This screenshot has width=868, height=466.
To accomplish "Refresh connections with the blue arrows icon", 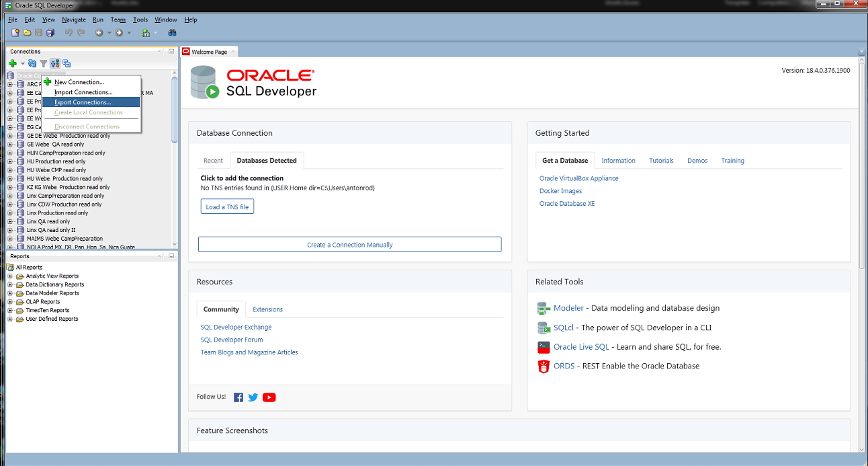I will coord(32,63).
